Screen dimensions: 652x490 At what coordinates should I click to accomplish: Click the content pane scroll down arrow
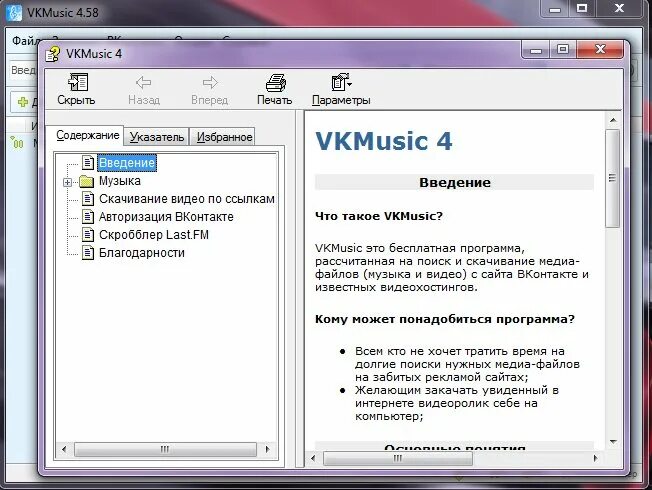[x=613, y=442]
